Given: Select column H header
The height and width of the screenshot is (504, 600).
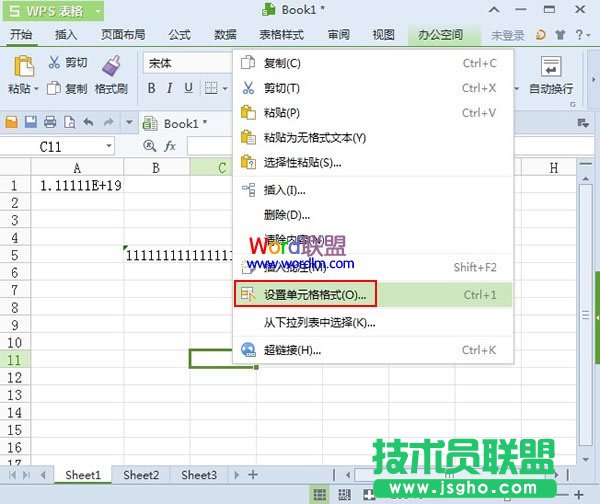Looking at the screenshot, I should click(553, 168).
